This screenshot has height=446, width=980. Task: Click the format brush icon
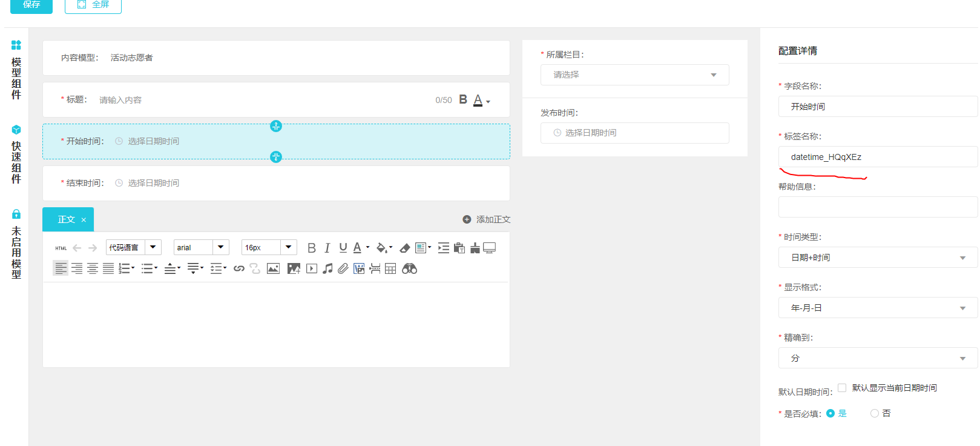pos(475,248)
